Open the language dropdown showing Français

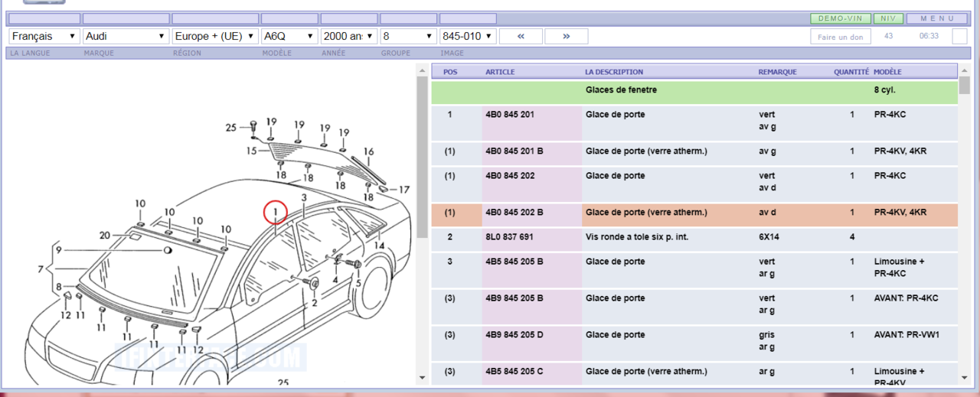tap(44, 36)
